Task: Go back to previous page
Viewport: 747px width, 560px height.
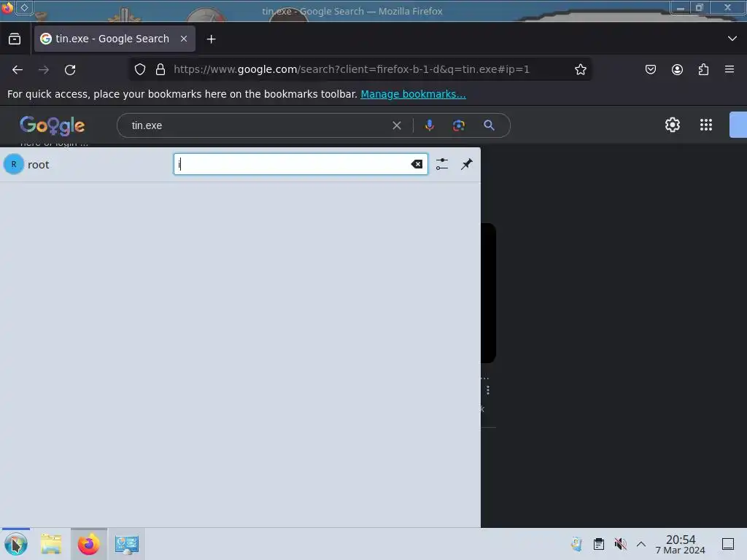Action: [x=18, y=70]
